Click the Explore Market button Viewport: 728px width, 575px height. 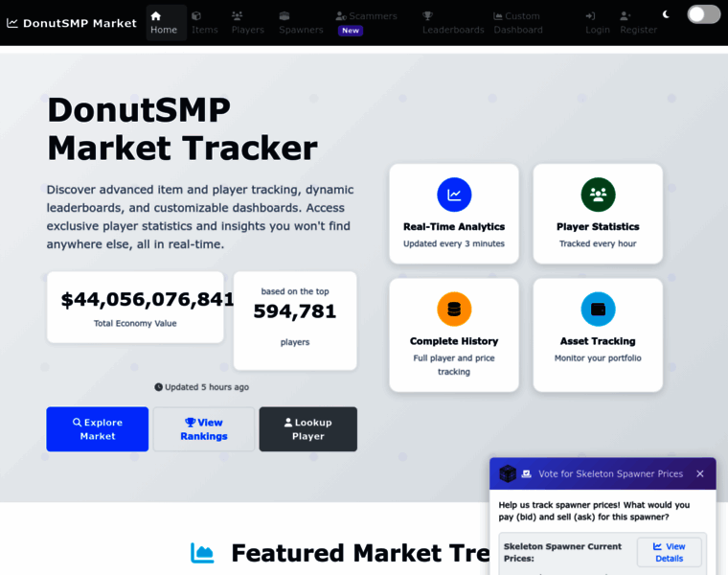point(98,429)
